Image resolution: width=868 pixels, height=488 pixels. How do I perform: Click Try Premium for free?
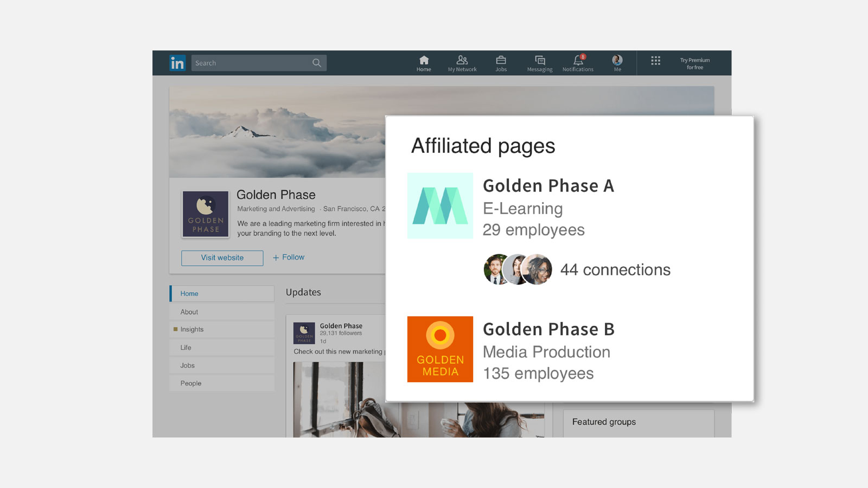pyautogui.click(x=695, y=63)
